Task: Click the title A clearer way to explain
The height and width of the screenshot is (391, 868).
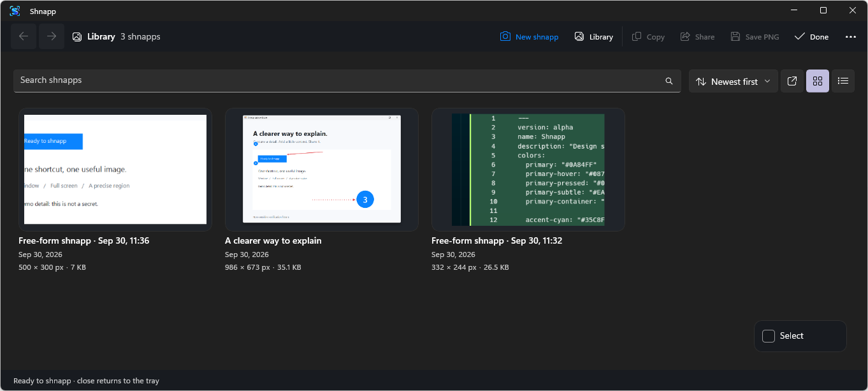Action: pos(273,241)
